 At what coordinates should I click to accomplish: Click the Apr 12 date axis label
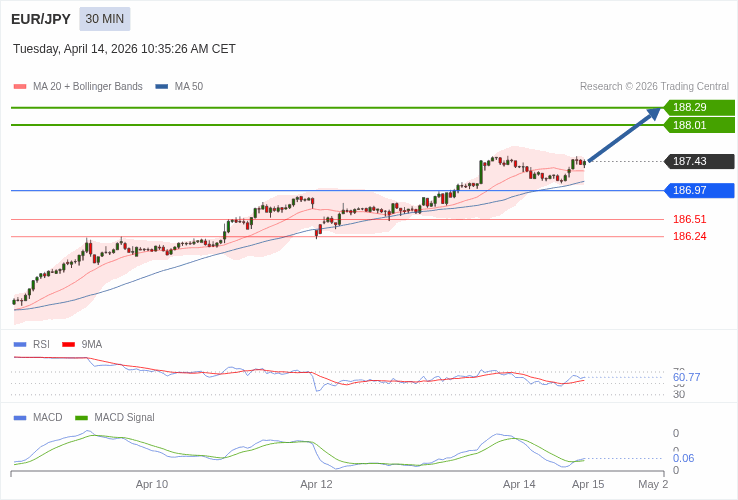click(x=316, y=484)
